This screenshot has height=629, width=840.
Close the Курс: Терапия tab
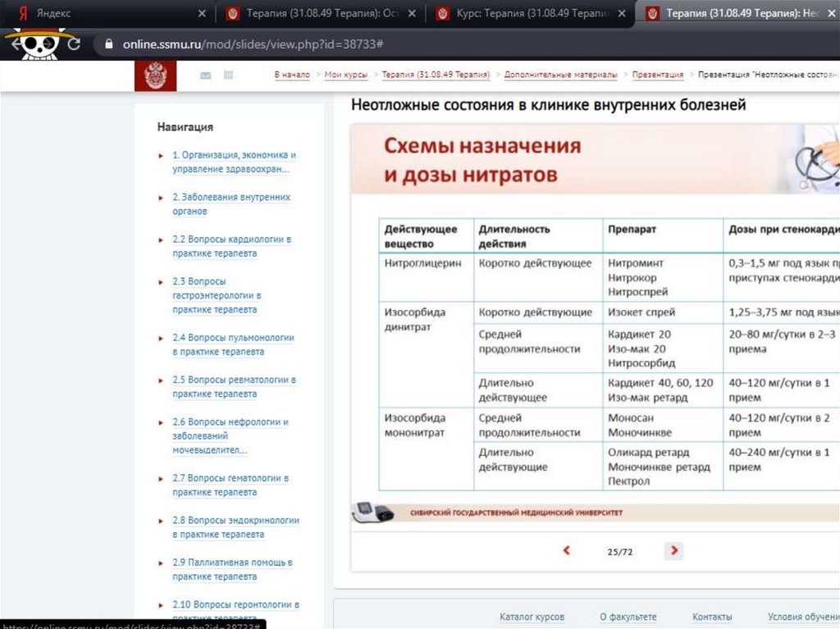pos(623,14)
